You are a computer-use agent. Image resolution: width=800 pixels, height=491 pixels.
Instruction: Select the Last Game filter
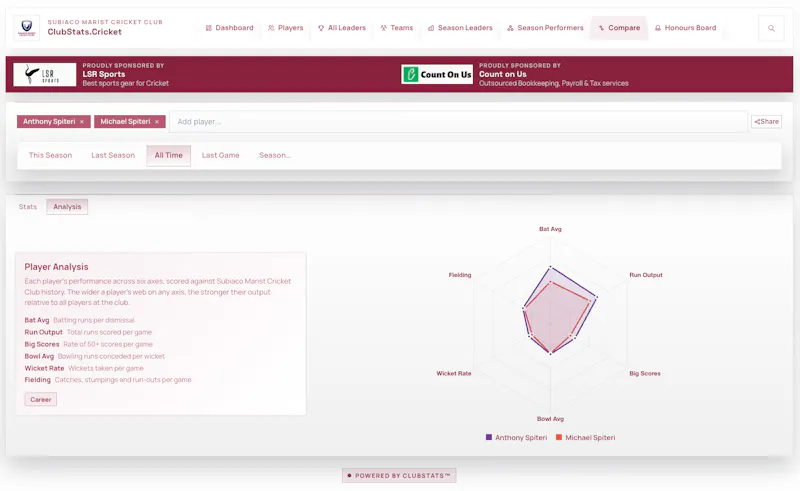[x=220, y=155]
